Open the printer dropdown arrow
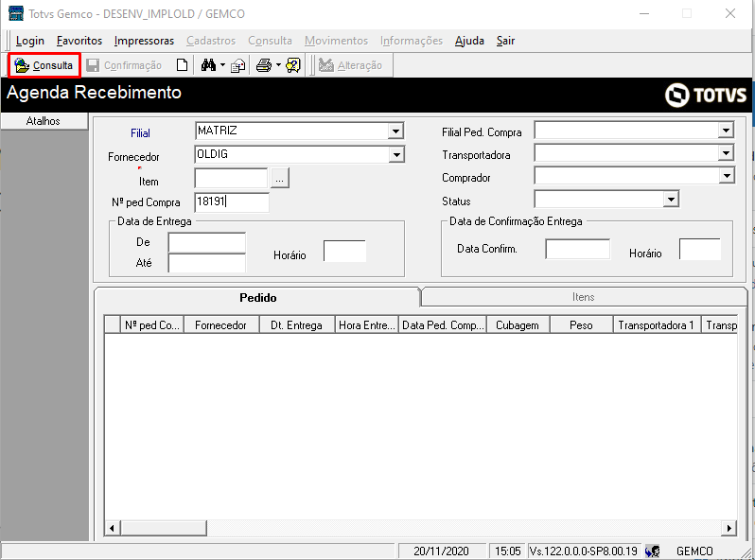Viewport: 755px width, 560px height. point(278,65)
